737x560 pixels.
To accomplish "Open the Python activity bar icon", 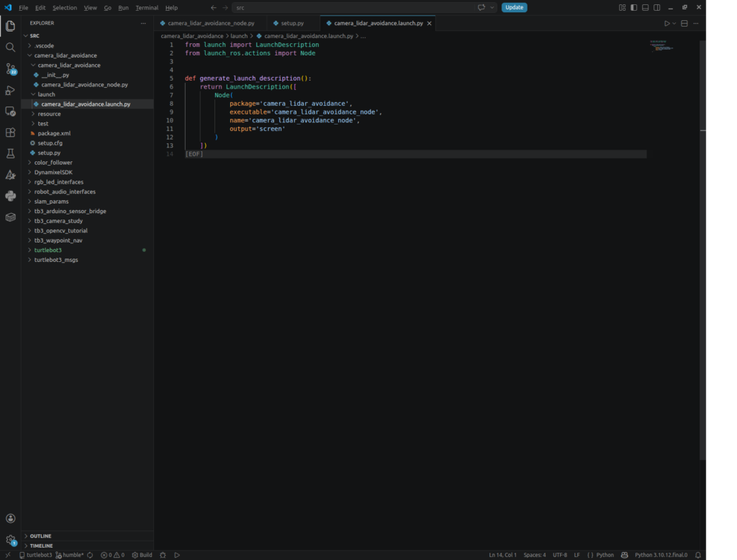I will point(10,196).
